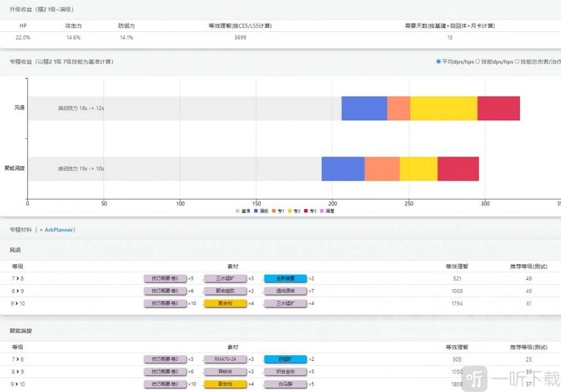Image resolution: width=561 pixels, height=392 pixels.
Task: Click the RMA70-24 material tag
Action: click(225, 359)
